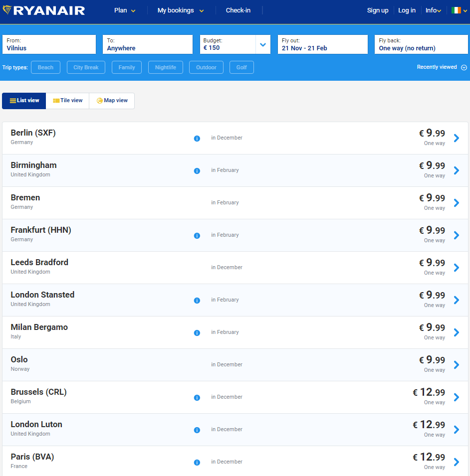Click the info icon on Paris (BVA) row
Image resolution: width=470 pixels, height=476 pixels.
(x=197, y=463)
